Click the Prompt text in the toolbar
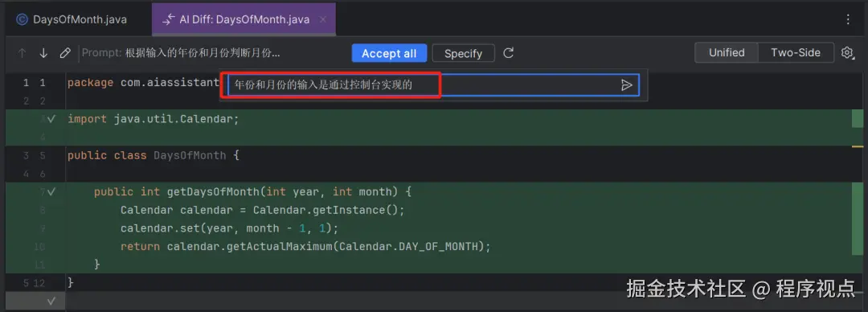Image resolution: width=868 pixels, height=312 pixels. 181,53
